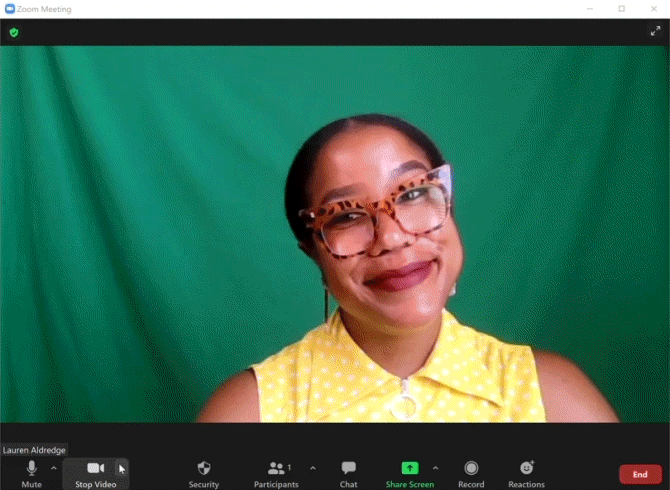670x490 pixels.
Task: Expand audio options arrow next to Mute
Action: click(54, 469)
